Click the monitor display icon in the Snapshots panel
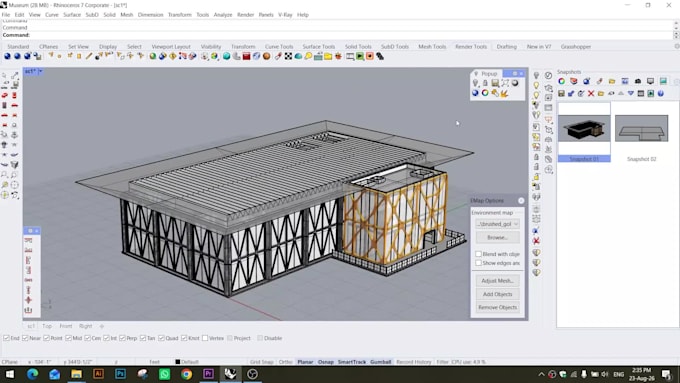 650,81
